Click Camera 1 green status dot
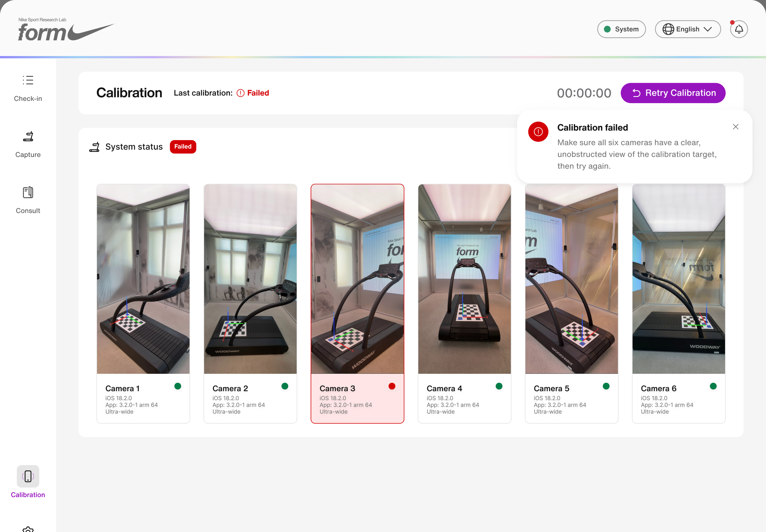766x532 pixels. click(178, 386)
